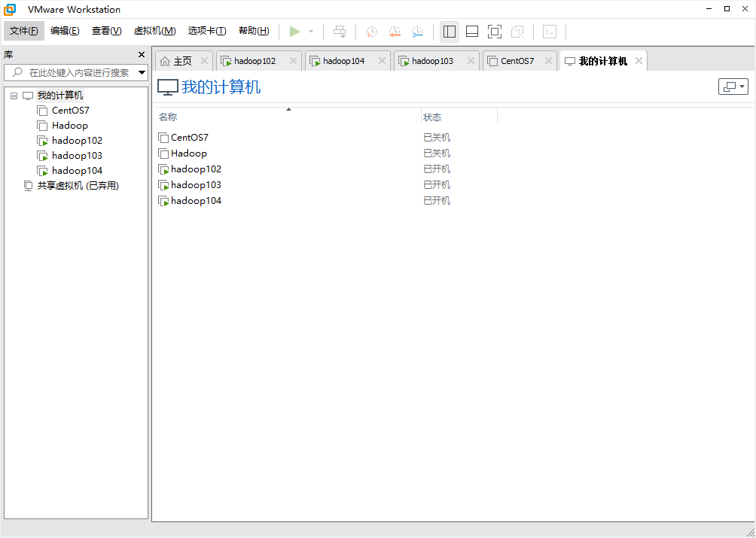
Task: Switch to the hadoop104 tab
Action: (343, 61)
